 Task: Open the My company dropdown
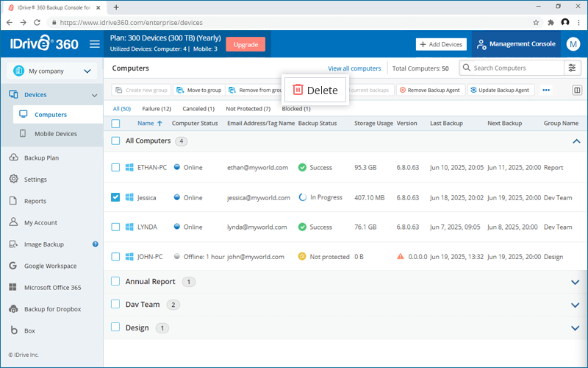(x=51, y=71)
